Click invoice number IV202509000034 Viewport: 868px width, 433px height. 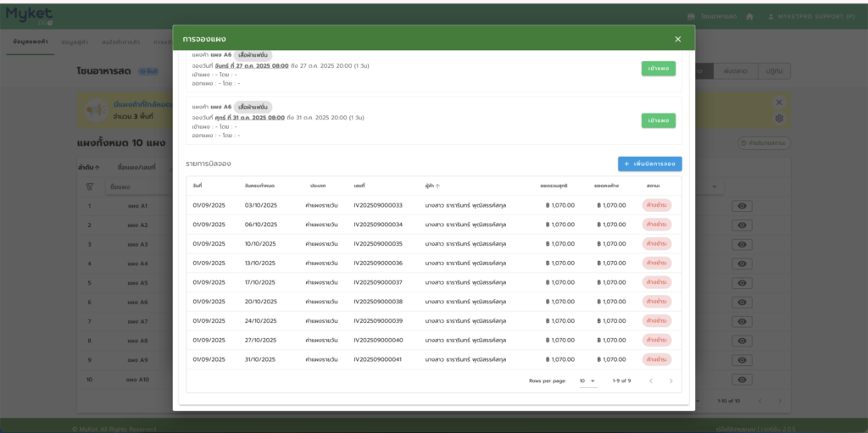(x=378, y=225)
